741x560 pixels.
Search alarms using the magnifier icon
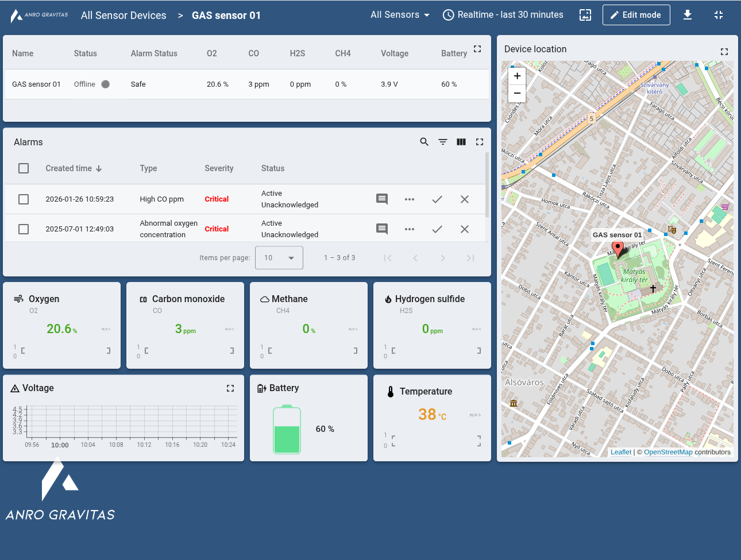pos(424,142)
